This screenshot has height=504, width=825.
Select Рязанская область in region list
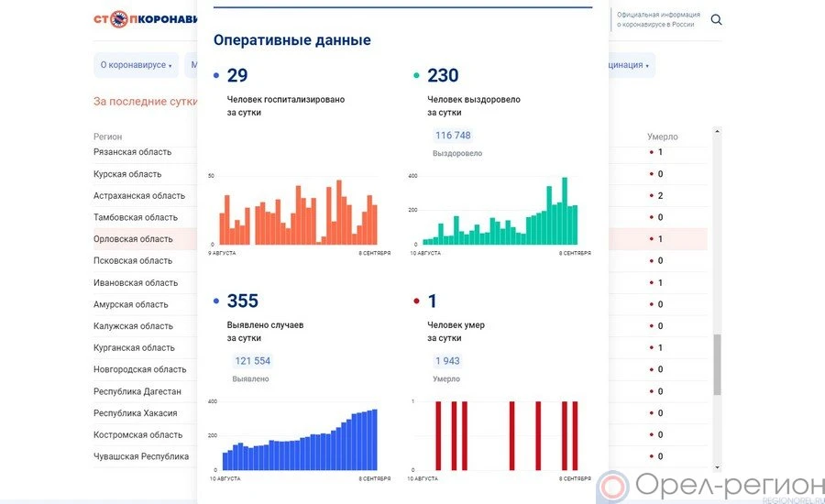tap(133, 152)
